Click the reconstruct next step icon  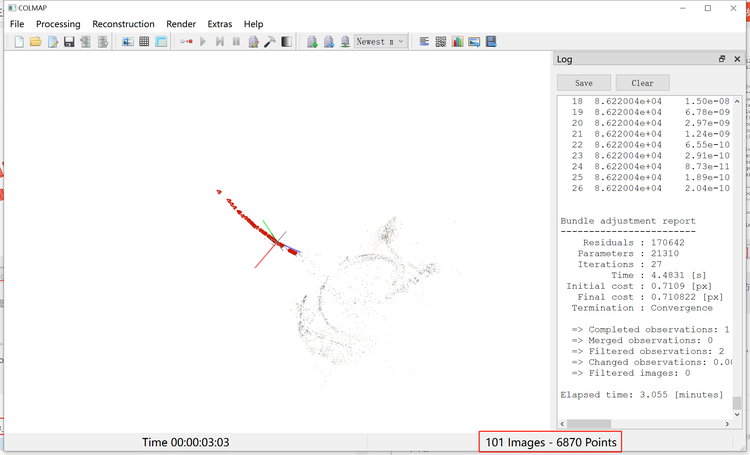tap(220, 42)
